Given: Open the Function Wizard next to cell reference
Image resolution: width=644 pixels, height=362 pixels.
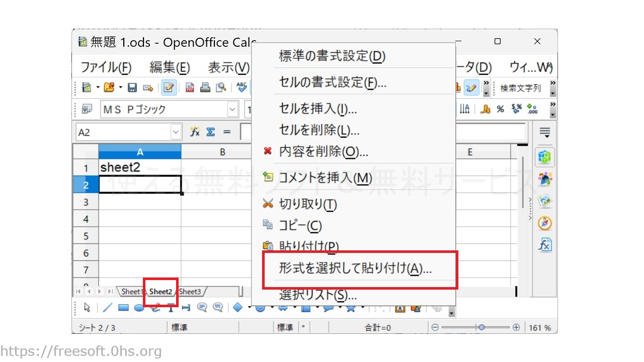Looking at the screenshot, I should coord(195,132).
